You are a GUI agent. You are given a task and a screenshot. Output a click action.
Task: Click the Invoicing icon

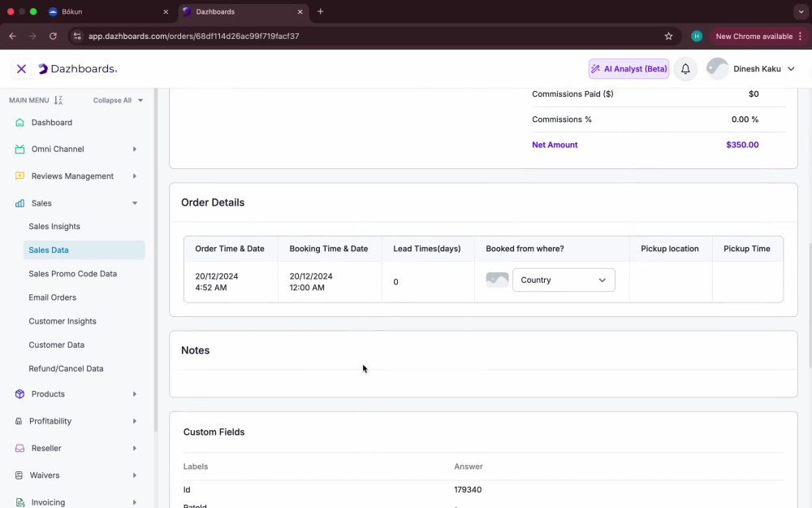(19, 502)
